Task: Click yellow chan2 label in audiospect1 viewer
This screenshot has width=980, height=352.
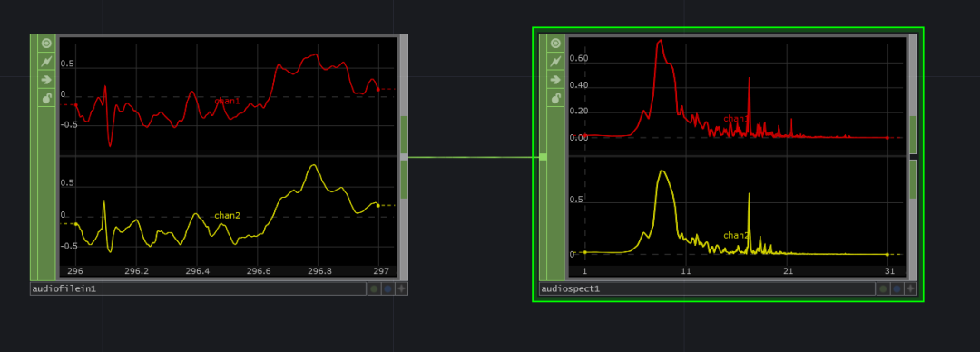Action: (x=736, y=235)
